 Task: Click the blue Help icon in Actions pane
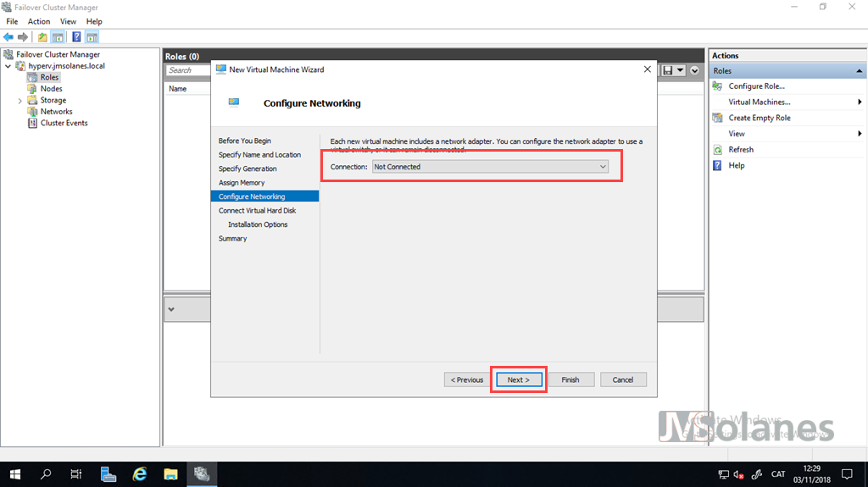(717, 165)
